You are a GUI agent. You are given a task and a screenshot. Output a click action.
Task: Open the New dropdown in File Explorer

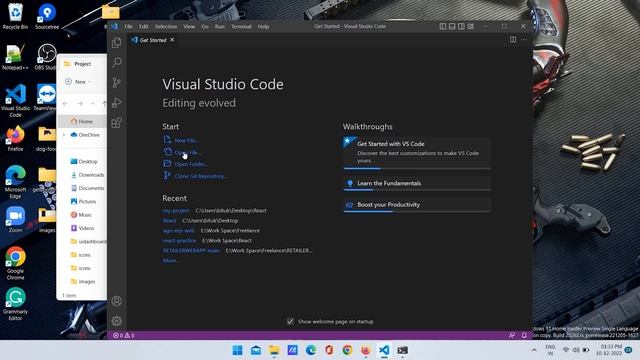point(78,82)
